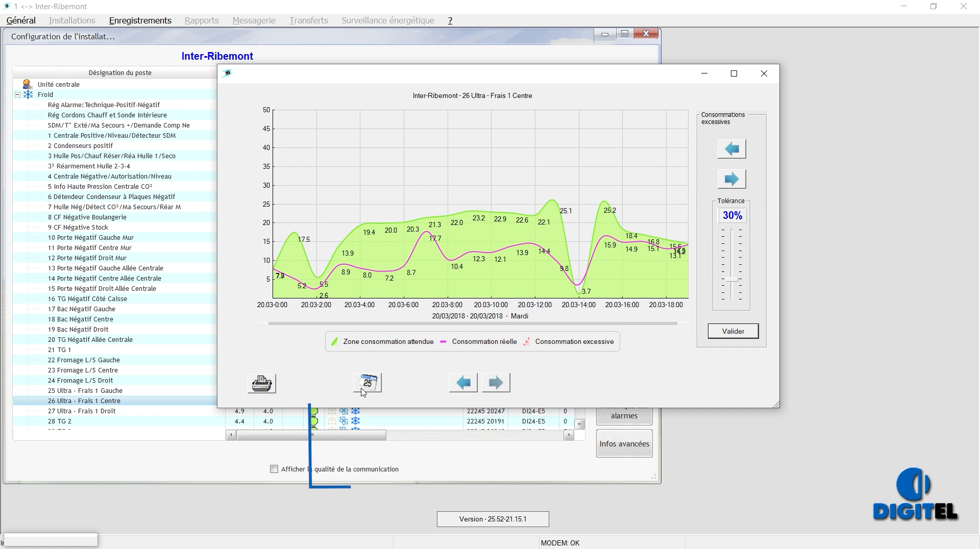Open the Surveillance énergétique menu

(x=388, y=20)
